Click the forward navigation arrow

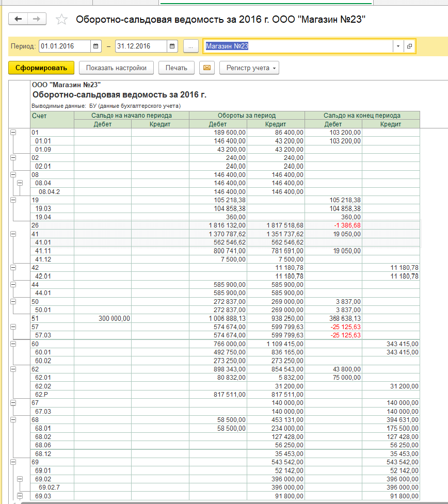37,19
